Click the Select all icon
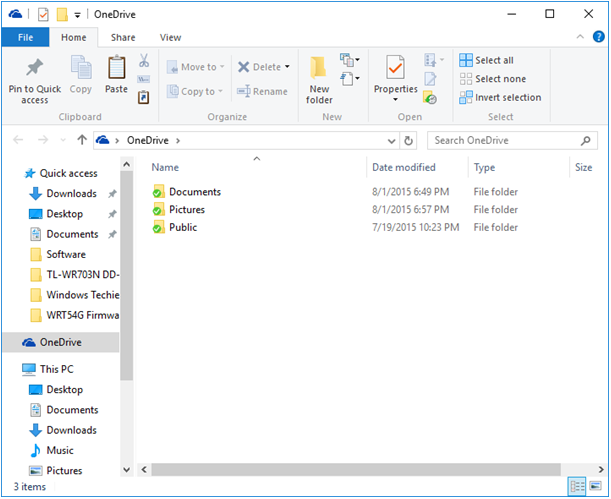 [x=466, y=60]
